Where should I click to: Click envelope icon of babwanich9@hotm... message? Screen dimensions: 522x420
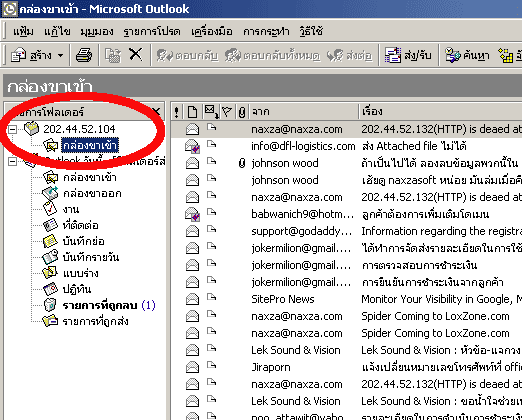pyautogui.click(x=192, y=214)
